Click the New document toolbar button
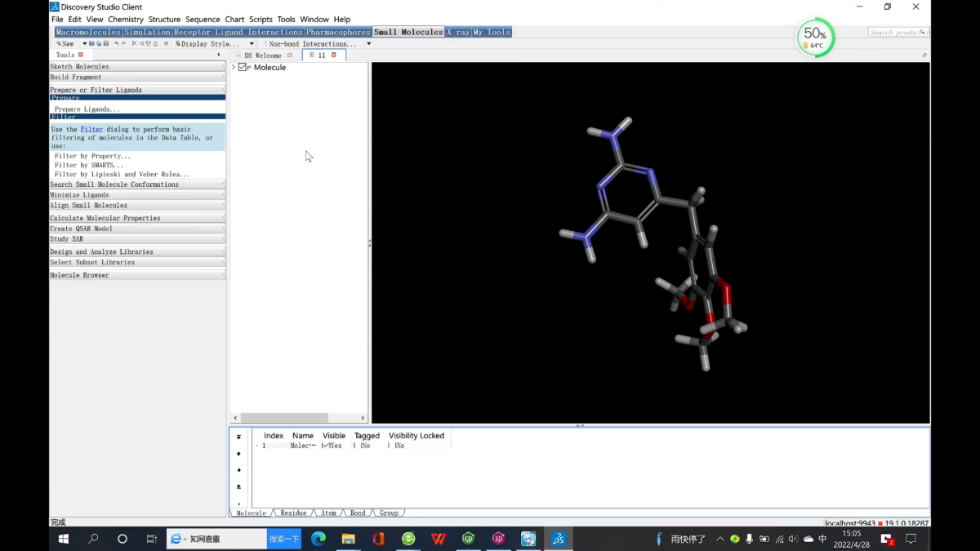The height and width of the screenshot is (551, 980). click(x=65, y=44)
